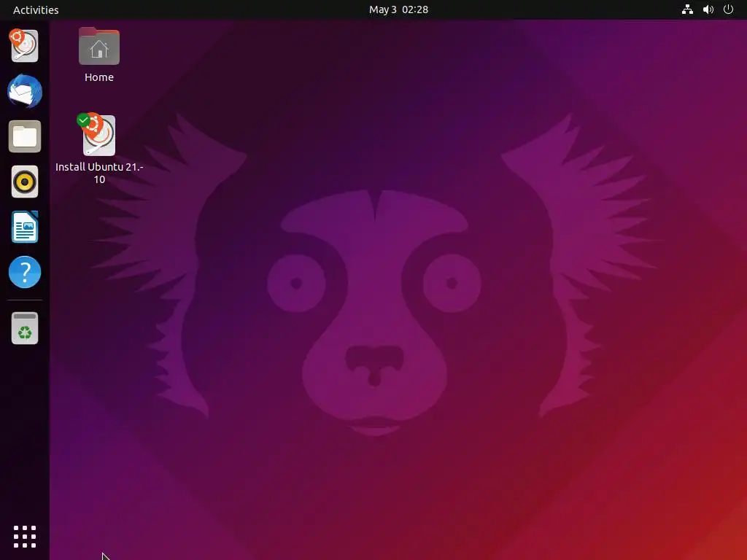This screenshot has height=560, width=747.
Task: Open the Home folder desktop icon
Action: 99,46
